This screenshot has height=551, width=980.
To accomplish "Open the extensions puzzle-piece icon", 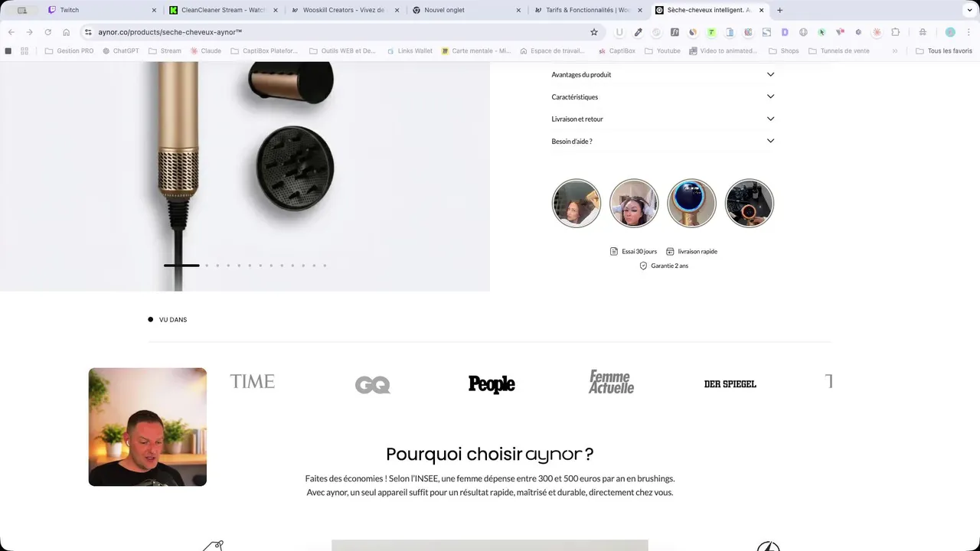I will pos(895,32).
